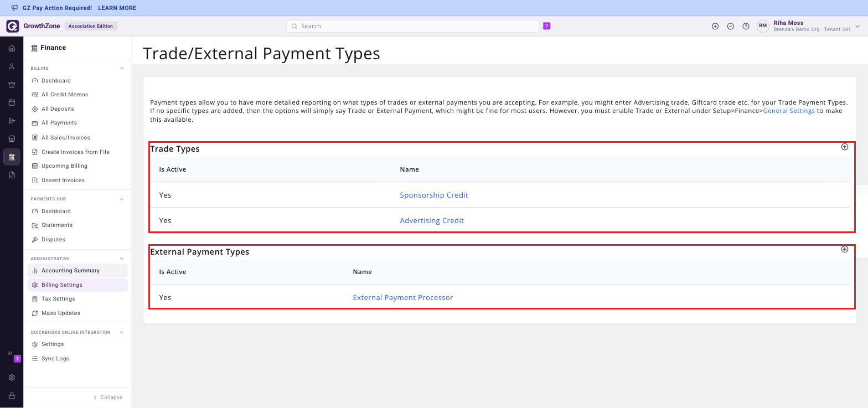Expand the rail with double chevron icon
Screen dimensions: 868x408
[9, 353]
